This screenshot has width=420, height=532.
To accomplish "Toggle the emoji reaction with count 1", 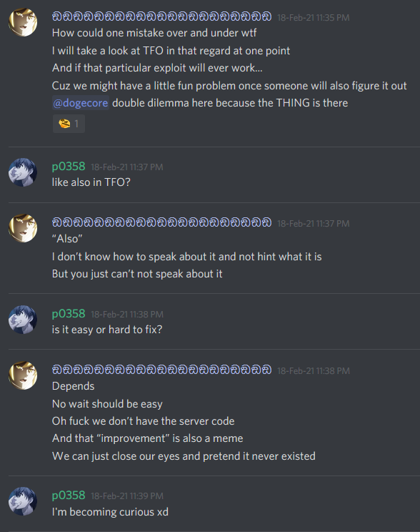I will (x=69, y=124).
